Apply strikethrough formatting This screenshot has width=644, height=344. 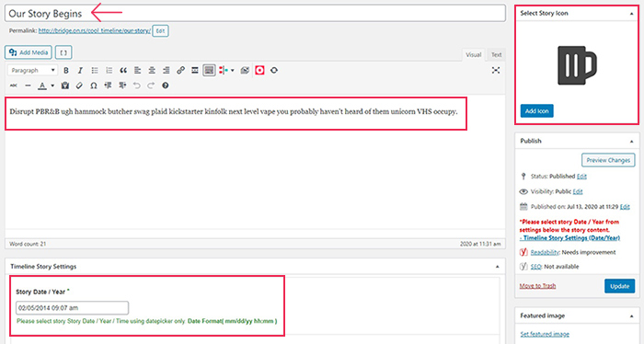pyautogui.click(x=14, y=86)
